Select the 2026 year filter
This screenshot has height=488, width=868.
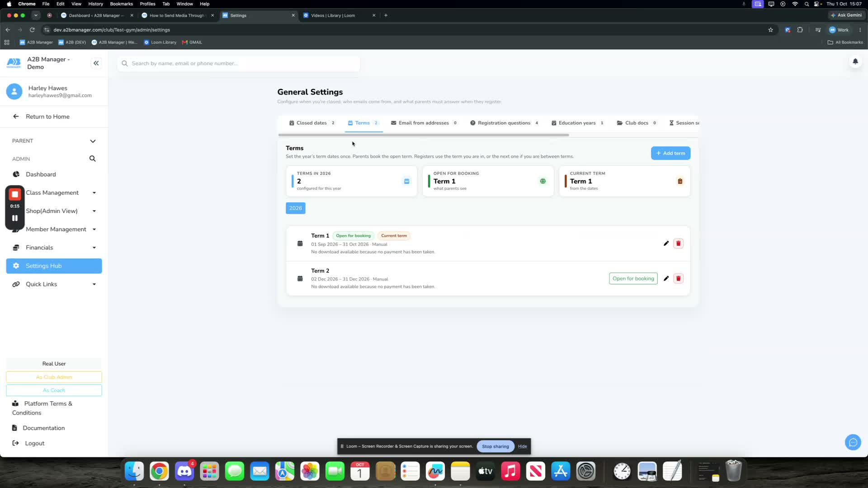pyautogui.click(x=296, y=208)
